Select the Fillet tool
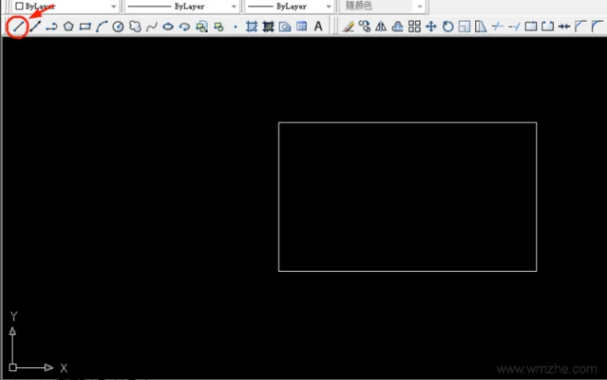This screenshot has width=607, height=380. [597, 27]
